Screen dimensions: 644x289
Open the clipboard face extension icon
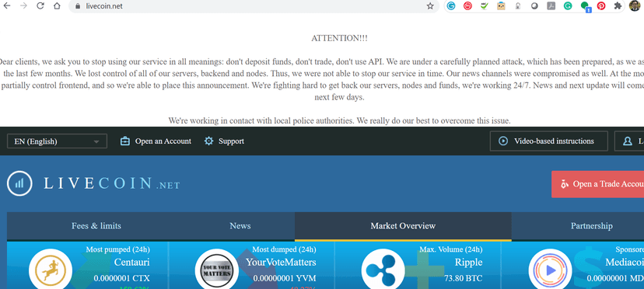501,6
